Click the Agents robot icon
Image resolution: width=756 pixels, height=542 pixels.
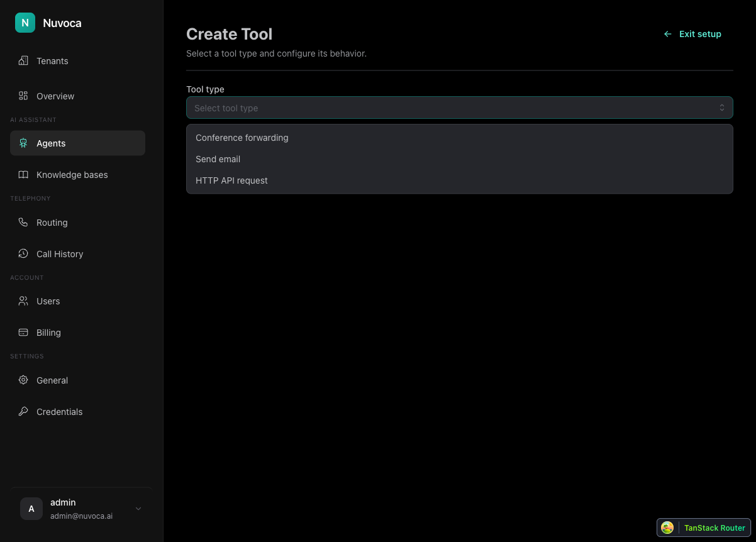23,143
